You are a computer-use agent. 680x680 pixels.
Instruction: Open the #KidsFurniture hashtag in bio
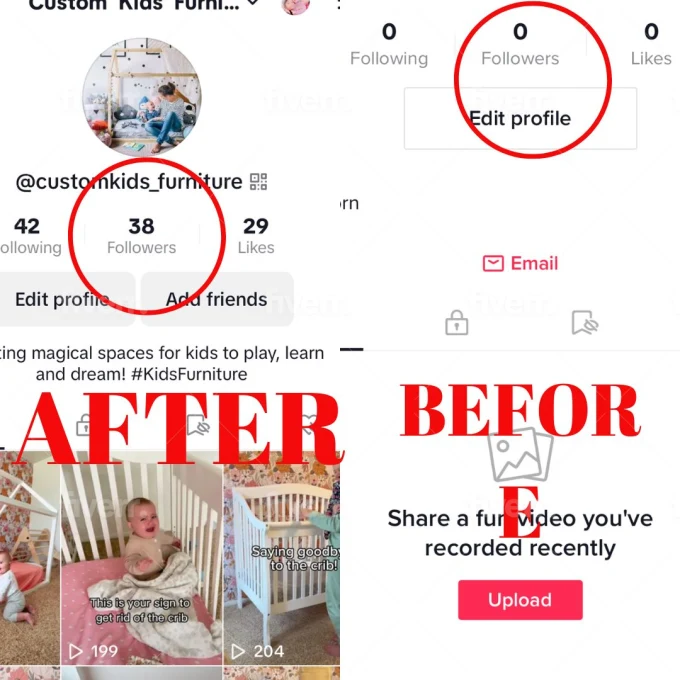click(189, 374)
